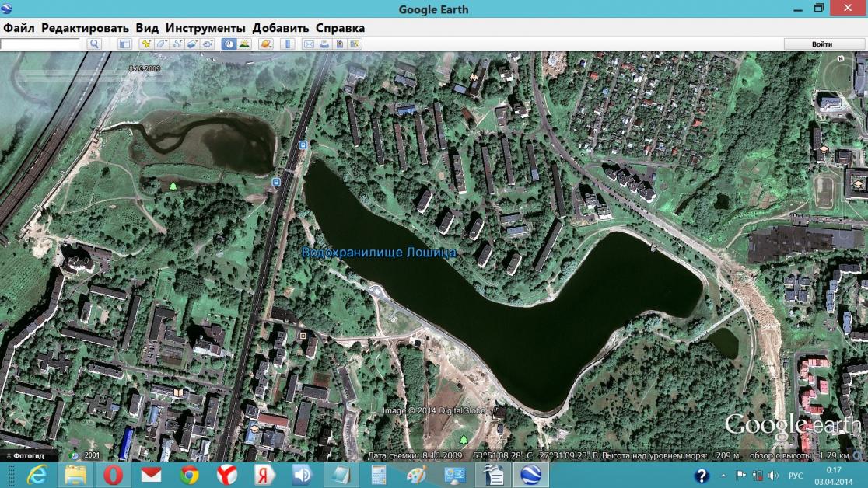Screen dimensions: 868x488
Task: Email the current view
Action: [308, 44]
